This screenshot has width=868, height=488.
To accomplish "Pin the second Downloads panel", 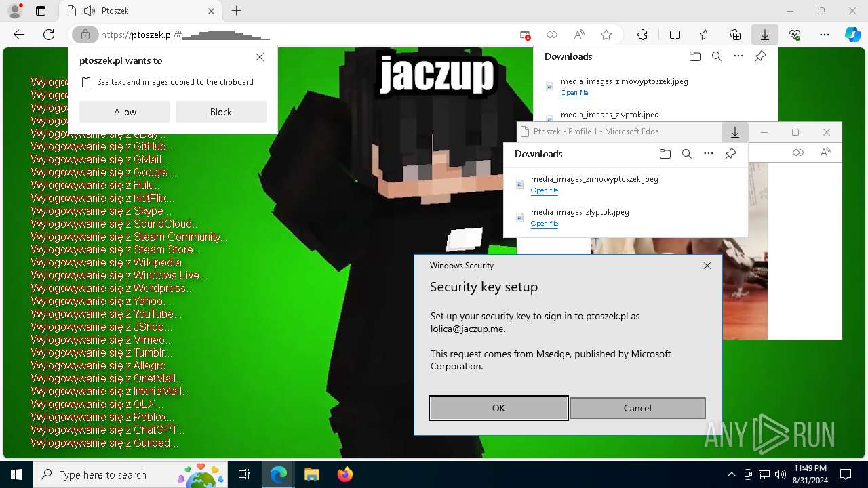I will pyautogui.click(x=730, y=154).
